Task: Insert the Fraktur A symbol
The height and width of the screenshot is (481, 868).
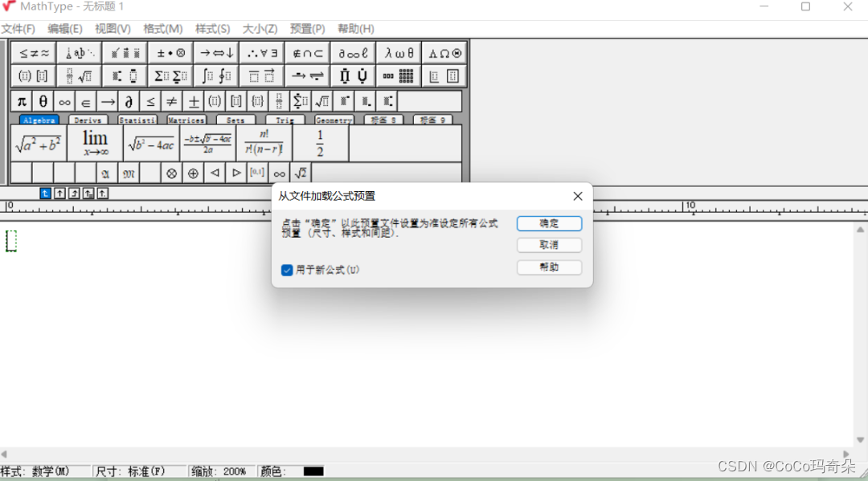Action: click(x=105, y=173)
